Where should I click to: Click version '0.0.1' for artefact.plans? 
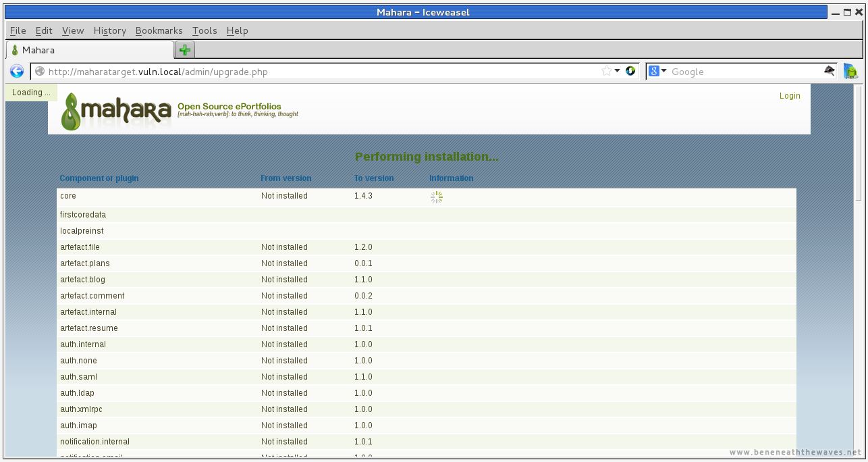pos(363,263)
